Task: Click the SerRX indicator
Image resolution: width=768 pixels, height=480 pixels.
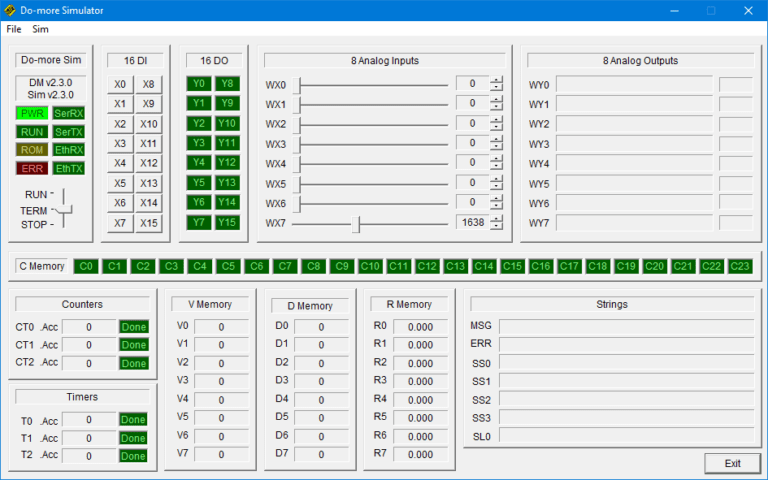Action: [69, 113]
